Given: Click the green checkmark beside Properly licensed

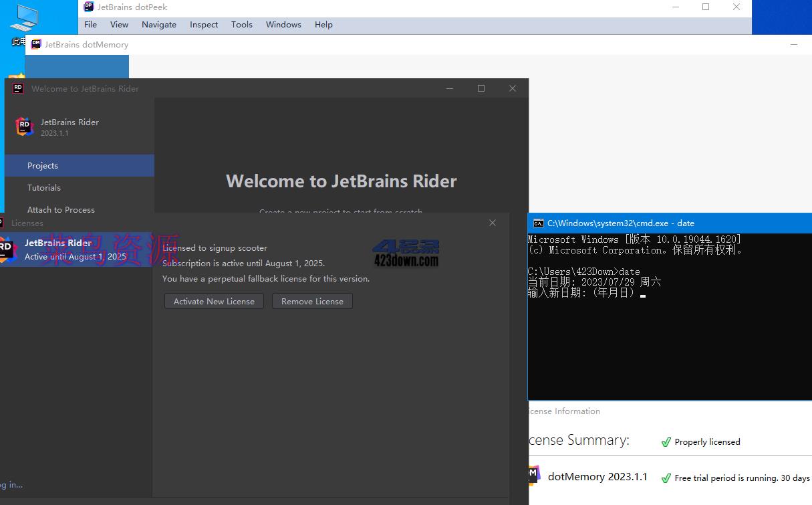Looking at the screenshot, I should (x=666, y=442).
